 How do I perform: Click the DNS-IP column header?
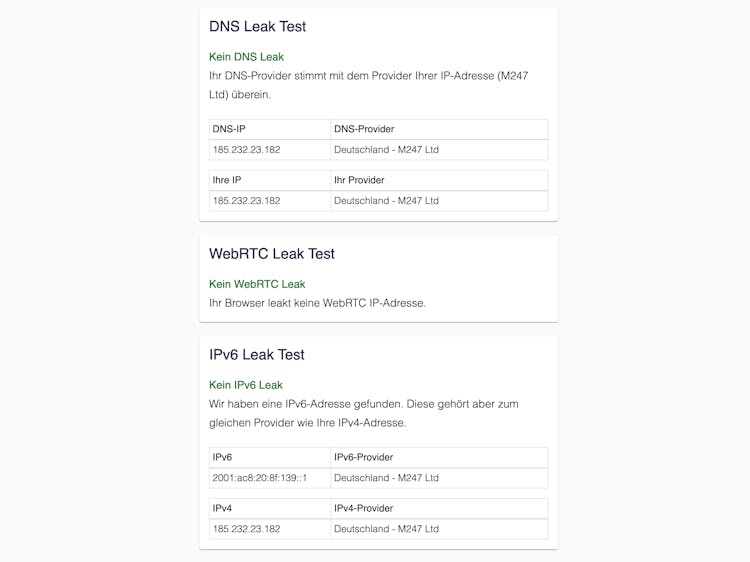point(270,129)
